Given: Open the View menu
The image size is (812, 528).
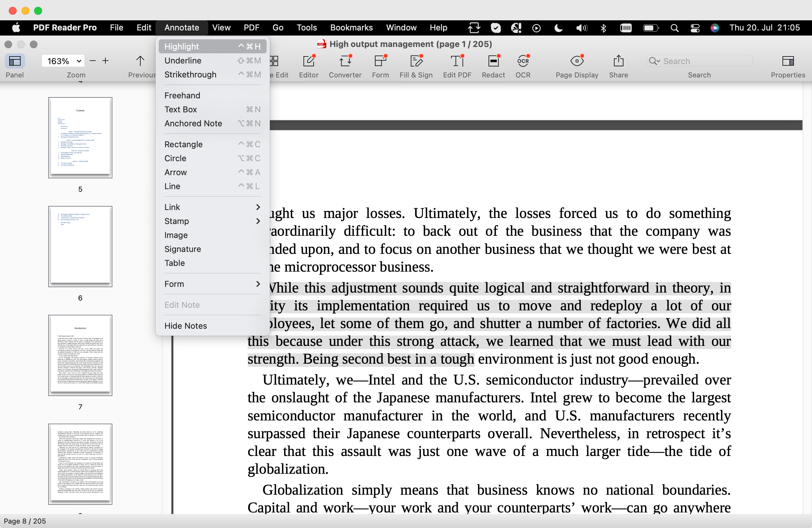Looking at the screenshot, I should click(221, 28).
